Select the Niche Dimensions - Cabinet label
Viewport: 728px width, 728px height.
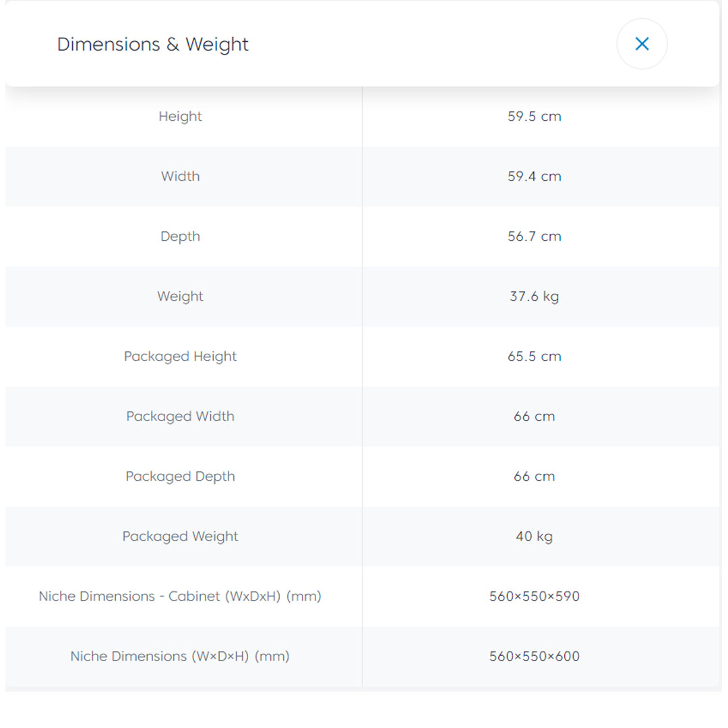click(180, 596)
